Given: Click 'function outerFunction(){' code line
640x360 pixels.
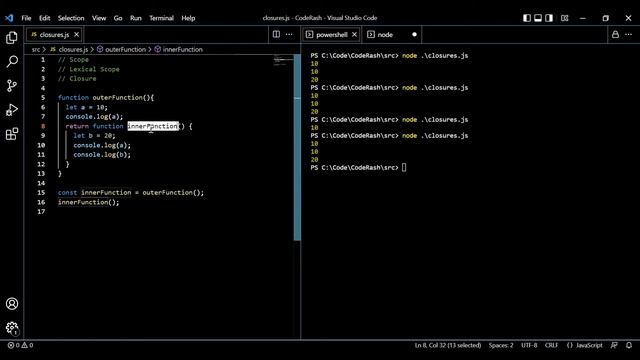Looking at the screenshot, I should click(106, 98).
